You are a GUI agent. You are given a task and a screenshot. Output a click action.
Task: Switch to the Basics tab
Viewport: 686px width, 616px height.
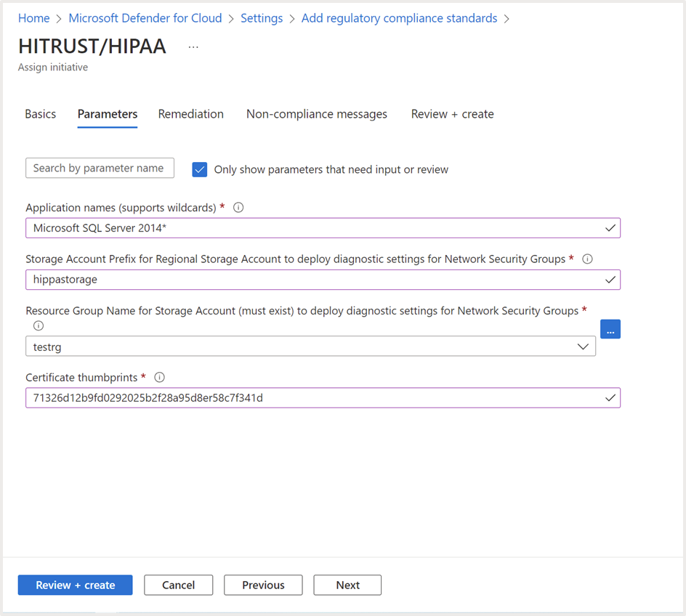point(41,114)
